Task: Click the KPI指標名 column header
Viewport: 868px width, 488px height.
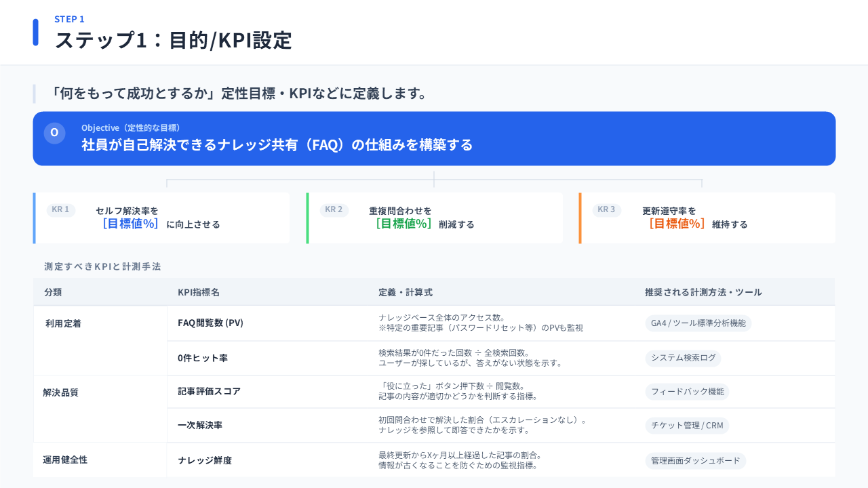Action: [199, 293]
